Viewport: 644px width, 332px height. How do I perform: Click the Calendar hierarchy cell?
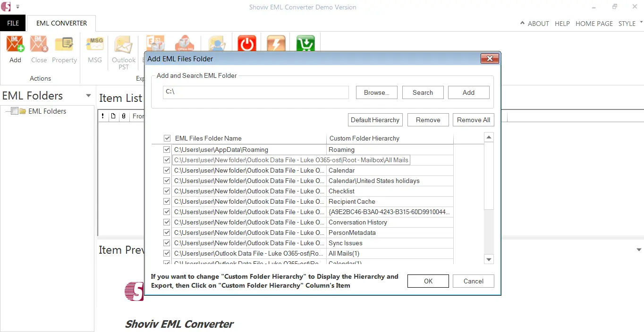pyautogui.click(x=390, y=170)
